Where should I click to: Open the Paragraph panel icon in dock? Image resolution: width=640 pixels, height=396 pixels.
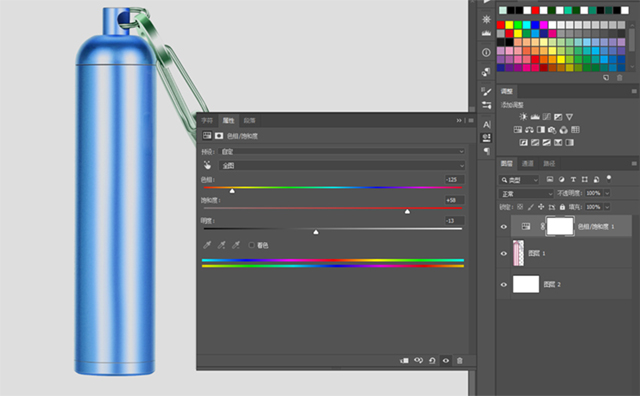coord(487,151)
